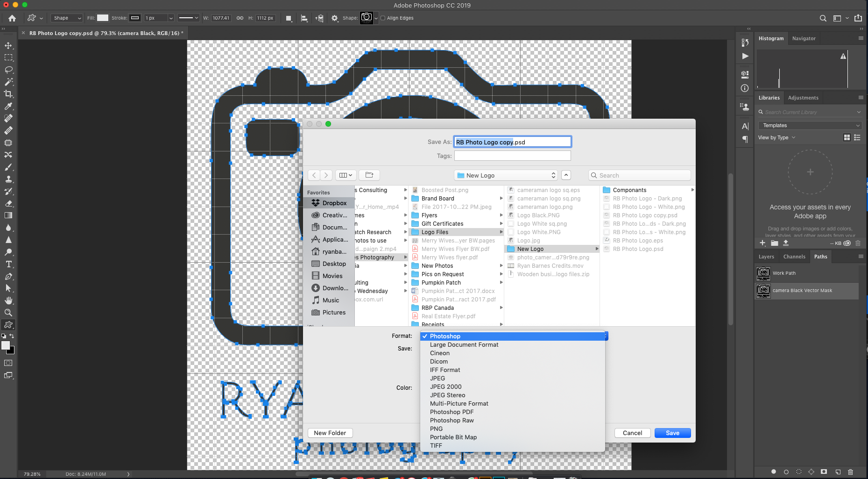Open the Templates dropdown in Libraries

[810, 125]
